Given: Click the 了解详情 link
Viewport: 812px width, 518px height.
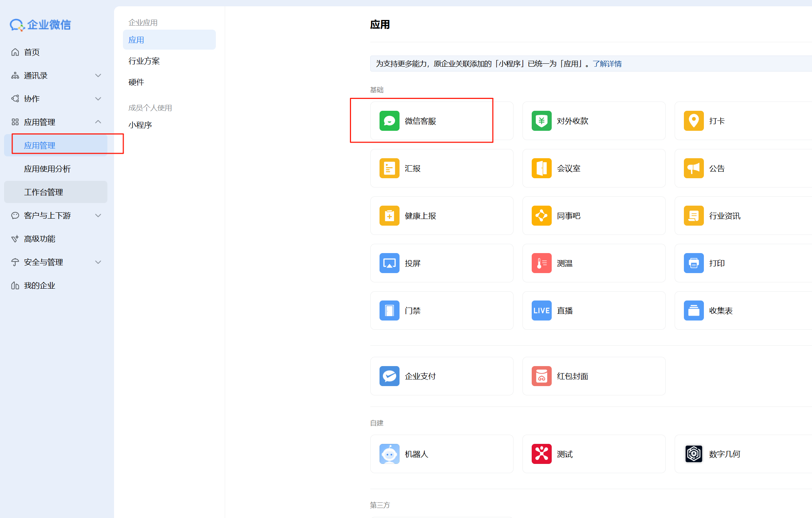Looking at the screenshot, I should 607,64.
